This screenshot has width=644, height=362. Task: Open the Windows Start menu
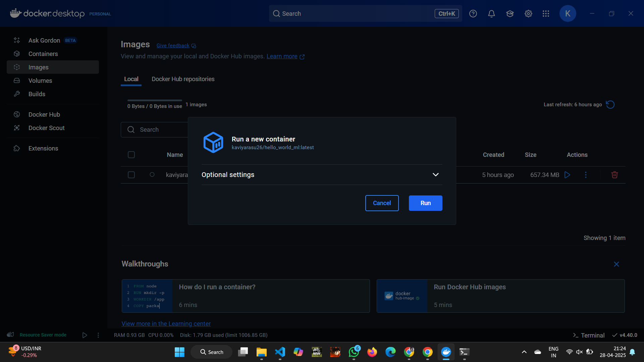click(179, 352)
